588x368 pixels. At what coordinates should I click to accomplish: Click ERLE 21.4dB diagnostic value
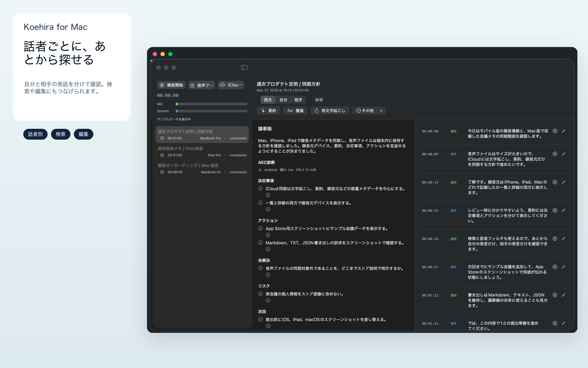tap(306, 170)
